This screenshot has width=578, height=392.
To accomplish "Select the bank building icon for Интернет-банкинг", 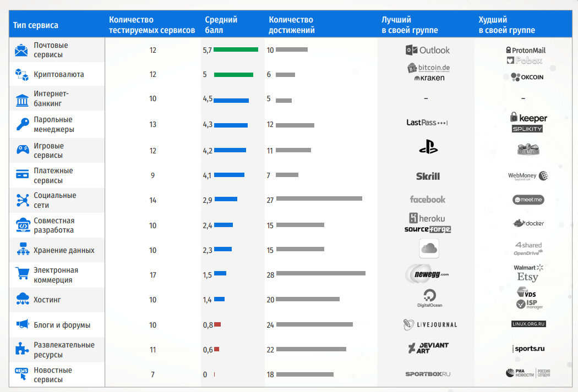I will tap(23, 100).
